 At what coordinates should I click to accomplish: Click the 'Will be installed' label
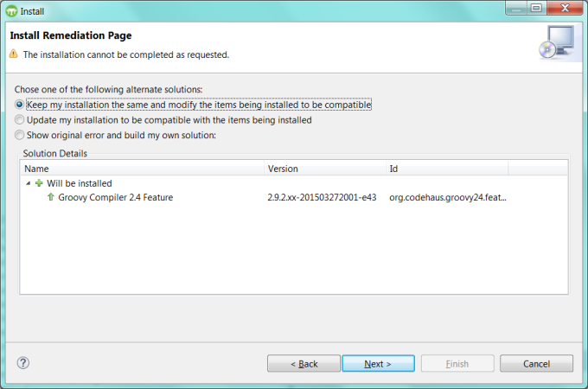click(80, 183)
